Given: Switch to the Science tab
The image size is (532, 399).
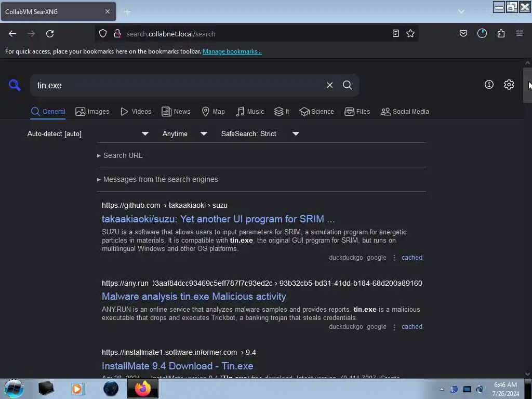Looking at the screenshot, I should point(317,112).
